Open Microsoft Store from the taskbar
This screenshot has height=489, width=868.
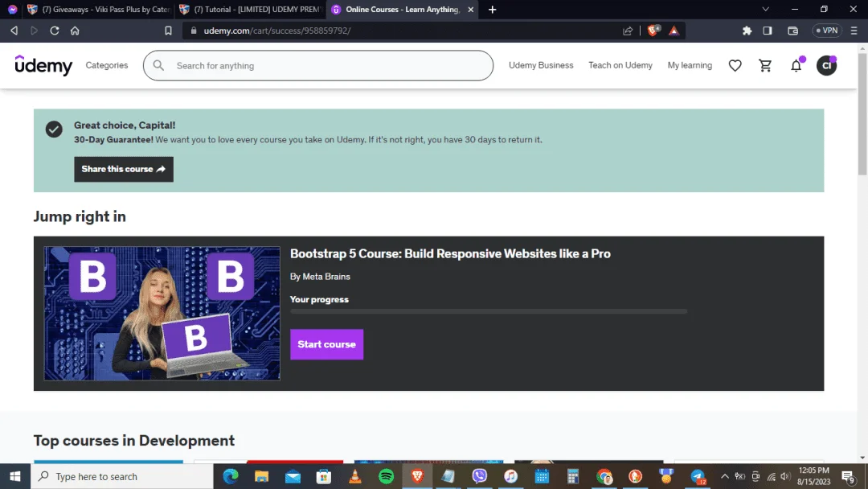pyautogui.click(x=324, y=476)
